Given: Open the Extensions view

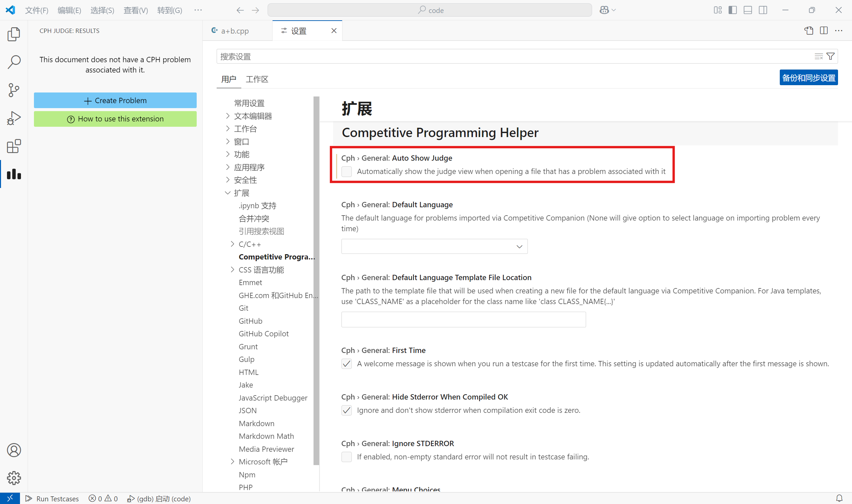Looking at the screenshot, I should [14, 146].
